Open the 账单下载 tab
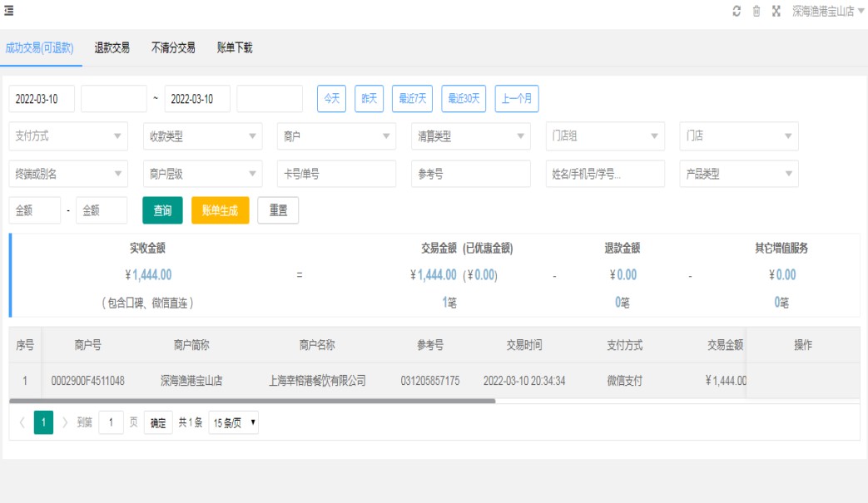 [x=234, y=48]
